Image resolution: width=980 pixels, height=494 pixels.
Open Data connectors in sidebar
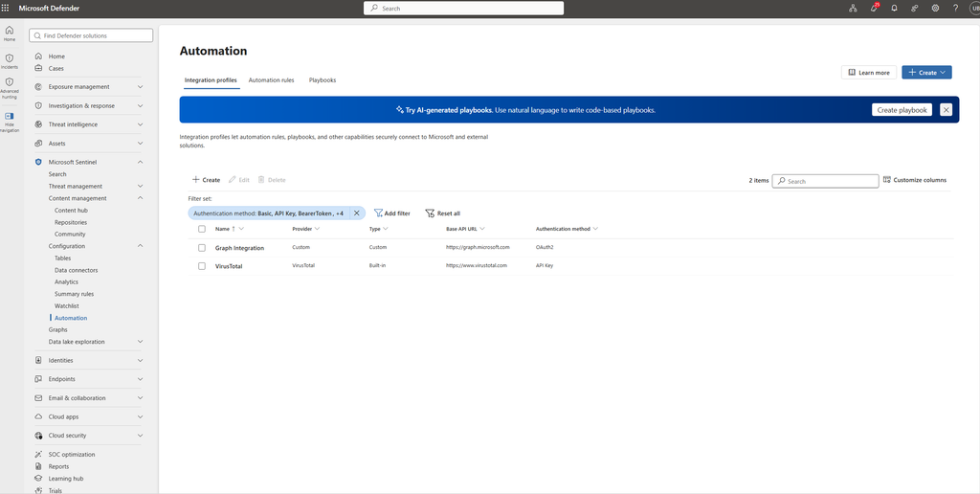[77, 270]
